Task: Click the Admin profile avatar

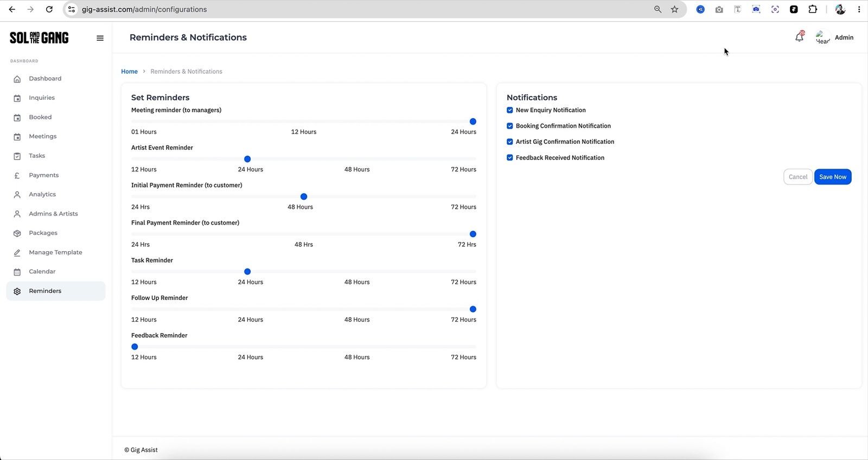Action: coord(823,37)
